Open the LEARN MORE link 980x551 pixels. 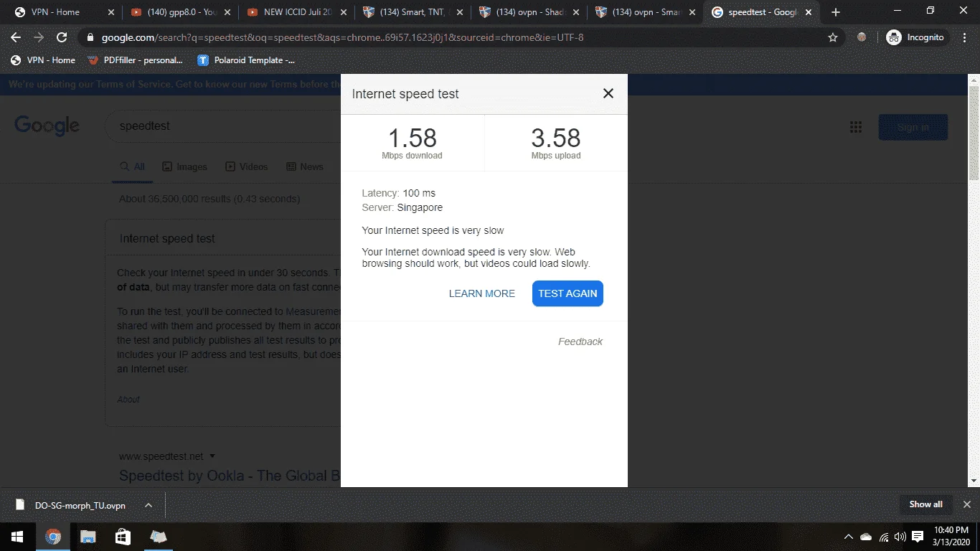[x=482, y=293]
